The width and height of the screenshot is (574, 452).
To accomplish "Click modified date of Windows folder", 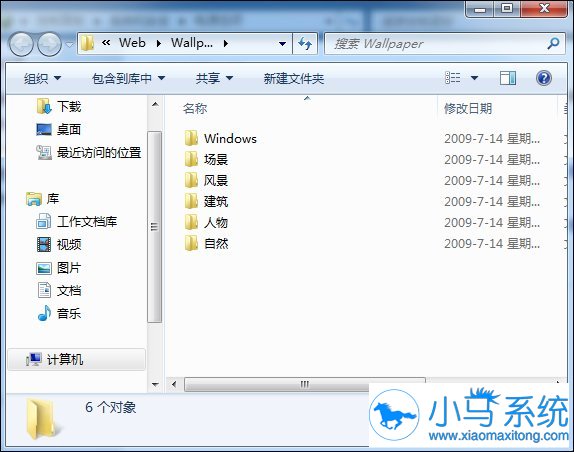I will click(492, 139).
